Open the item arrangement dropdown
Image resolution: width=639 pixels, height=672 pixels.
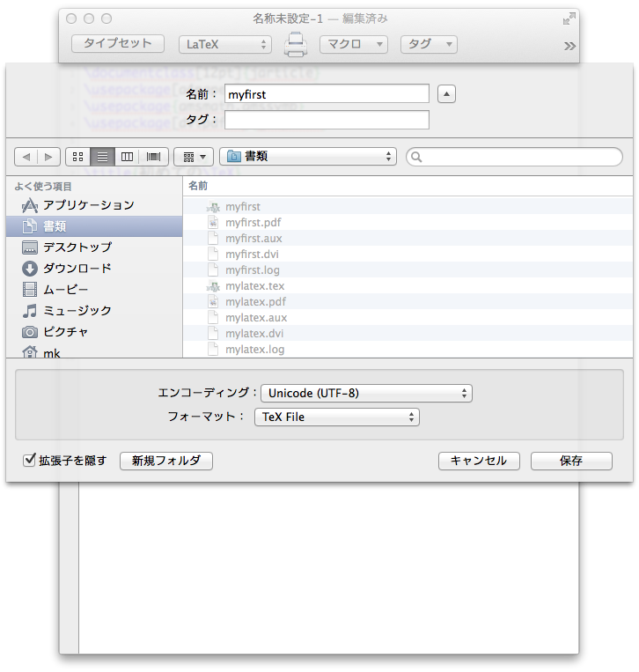coord(194,157)
